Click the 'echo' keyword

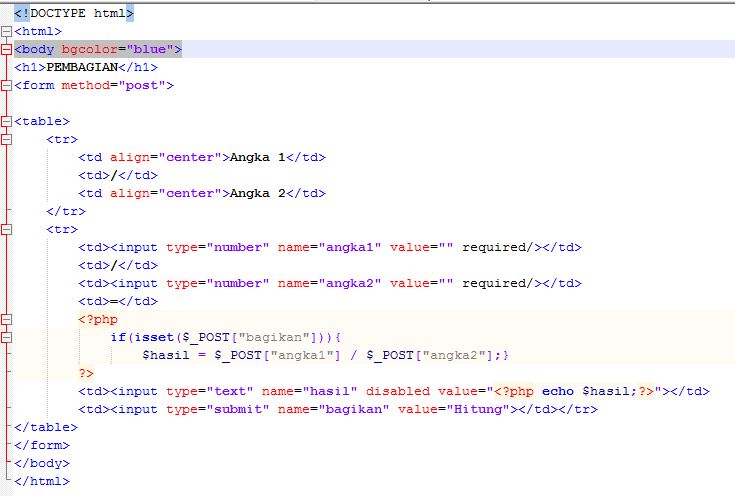pos(558,391)
